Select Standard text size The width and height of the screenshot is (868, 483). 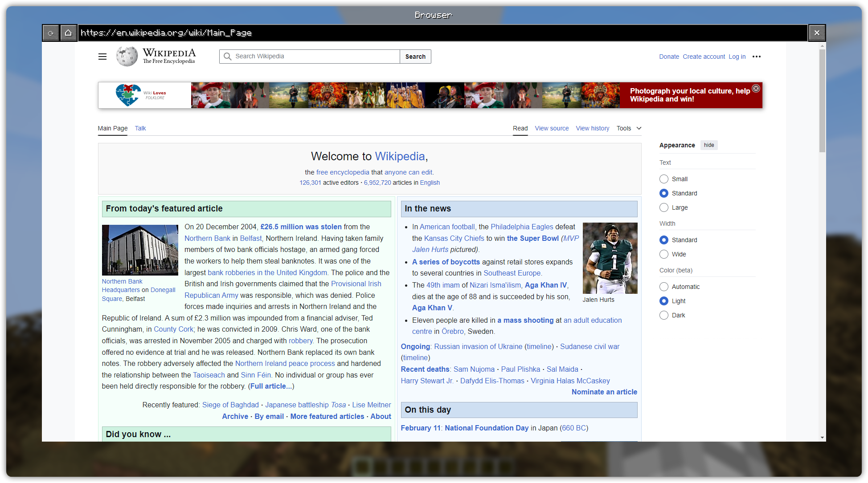pos(664,193)
